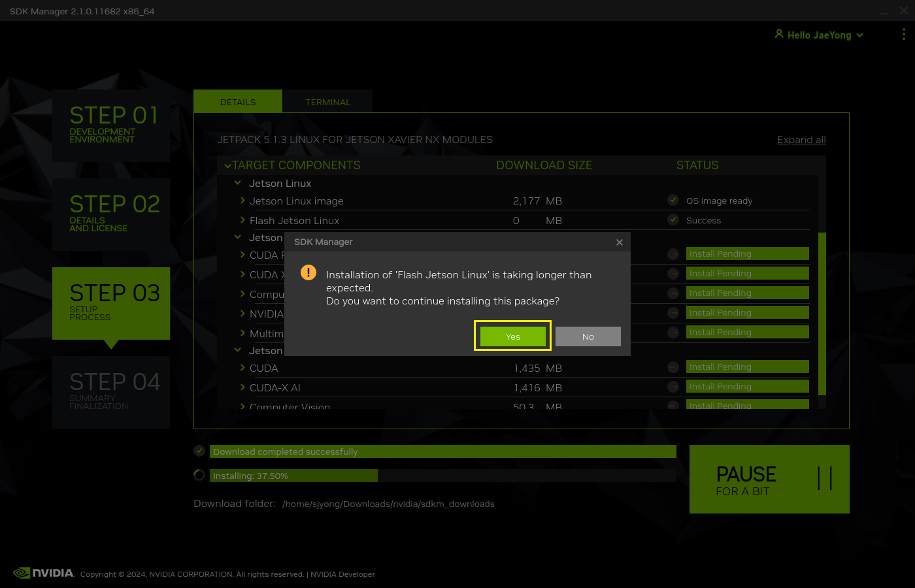
Task: Click the orange warning icon in dialog
Action: click(x=308, y=272)
